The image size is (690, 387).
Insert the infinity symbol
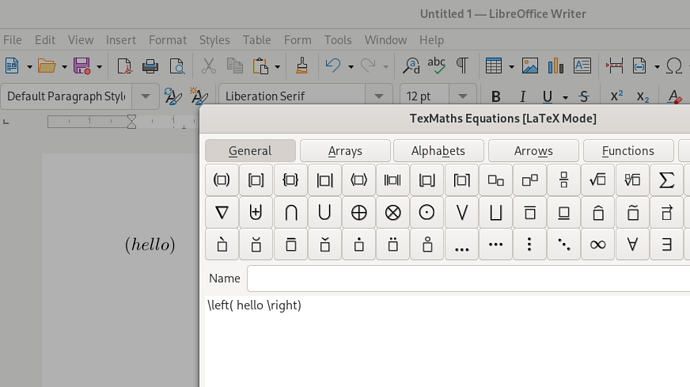[x=598, y=244]
